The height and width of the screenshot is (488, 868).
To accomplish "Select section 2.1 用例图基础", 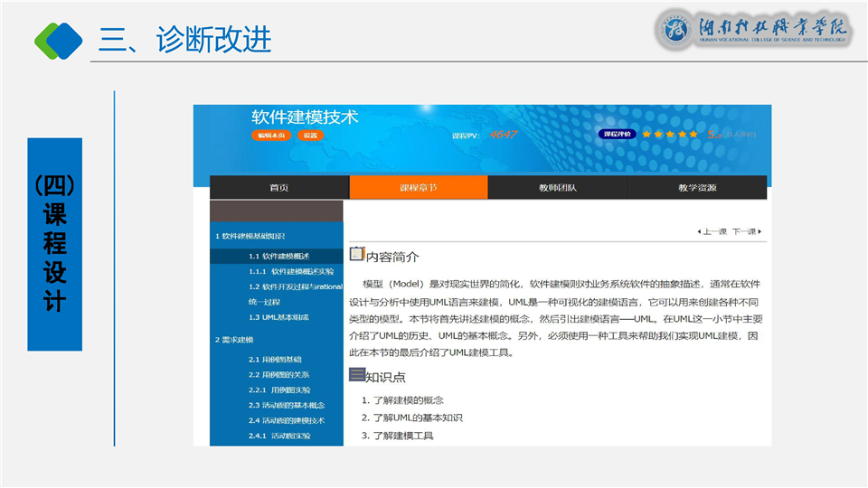I will [x=275, y=360].
